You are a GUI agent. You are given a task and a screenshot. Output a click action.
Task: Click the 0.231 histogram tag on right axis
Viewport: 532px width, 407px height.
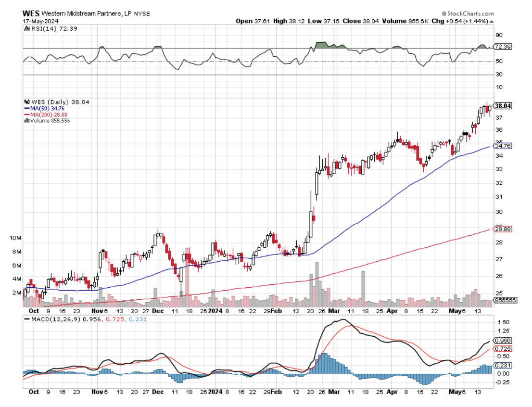503,366
